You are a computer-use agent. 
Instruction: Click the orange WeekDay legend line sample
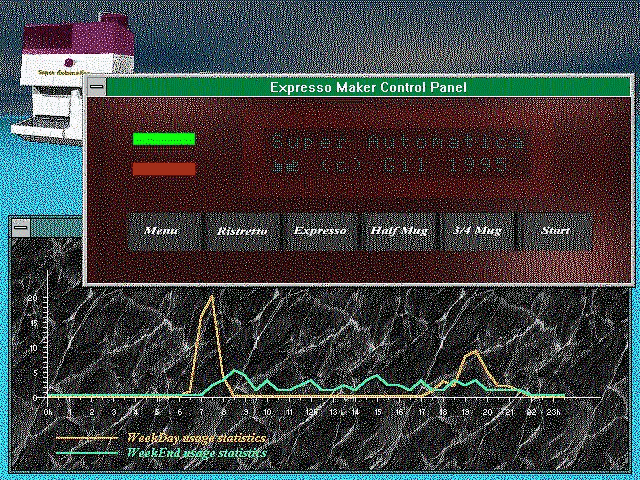pyautogui.click(x=88, y=438)
